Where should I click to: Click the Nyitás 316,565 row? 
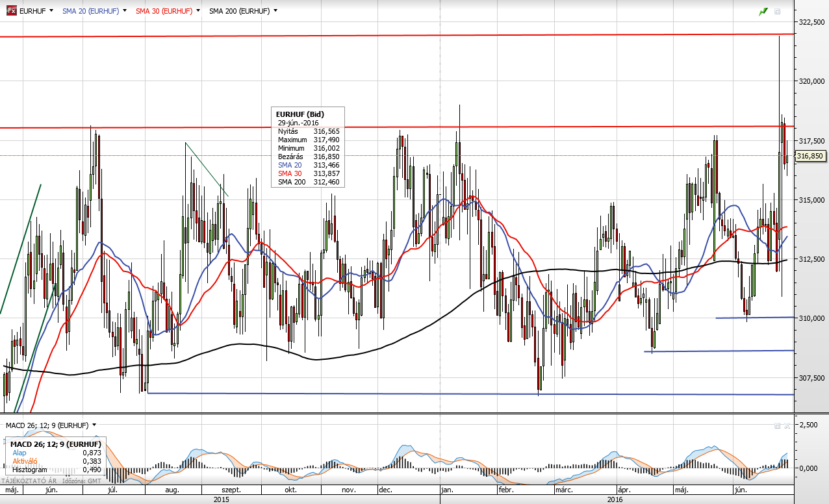point(309,131)
